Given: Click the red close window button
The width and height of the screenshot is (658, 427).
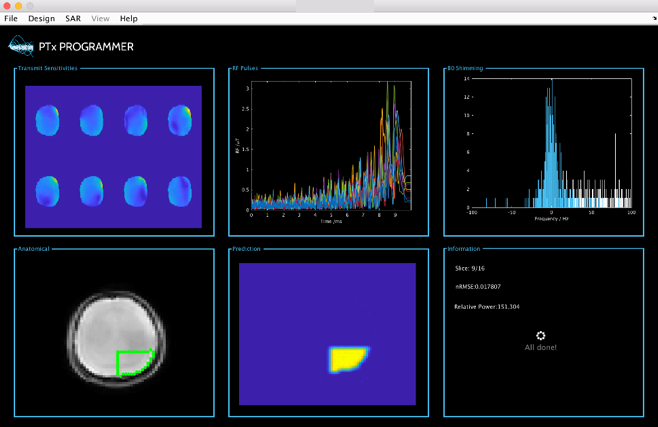Looking at the screenshot, I should click(x=6, y=6).
